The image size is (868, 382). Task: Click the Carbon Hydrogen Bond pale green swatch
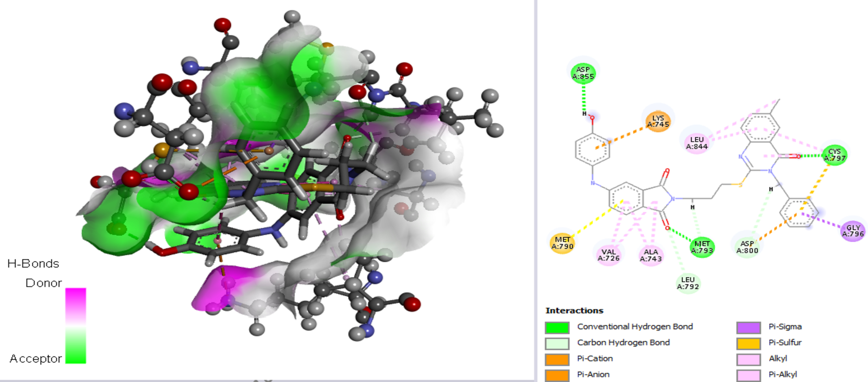pos(557,343)
